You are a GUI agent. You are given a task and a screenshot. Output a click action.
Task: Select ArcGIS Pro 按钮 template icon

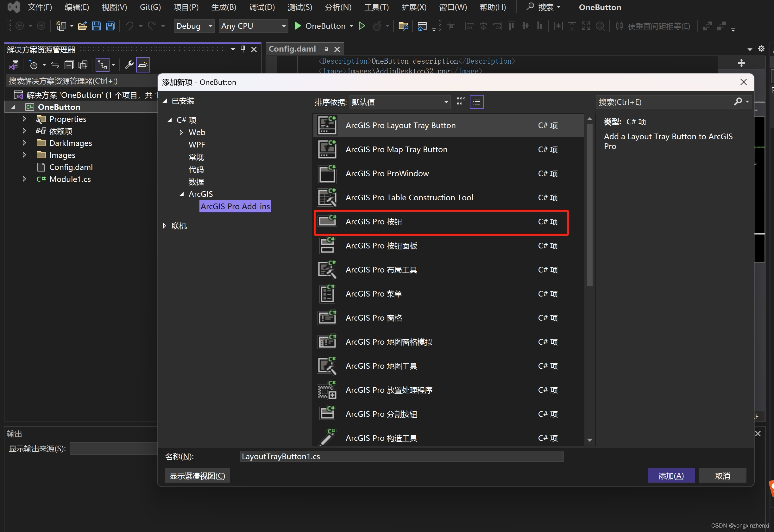[x=327, y=222]
